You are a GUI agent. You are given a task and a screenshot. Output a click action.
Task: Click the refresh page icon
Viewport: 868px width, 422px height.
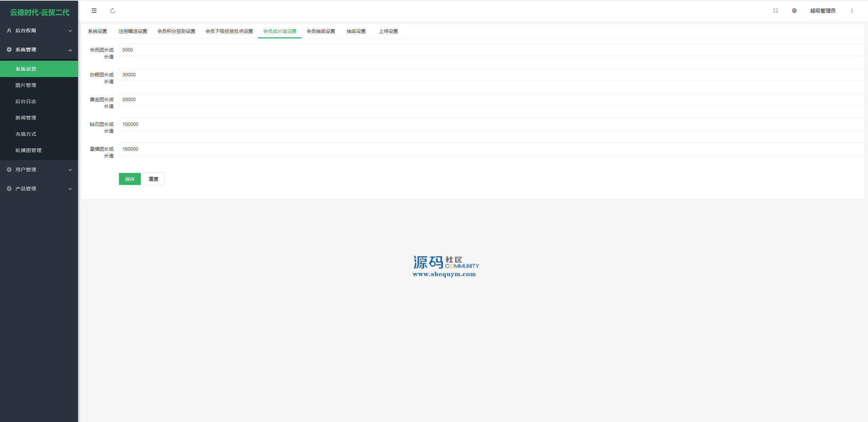113,11
